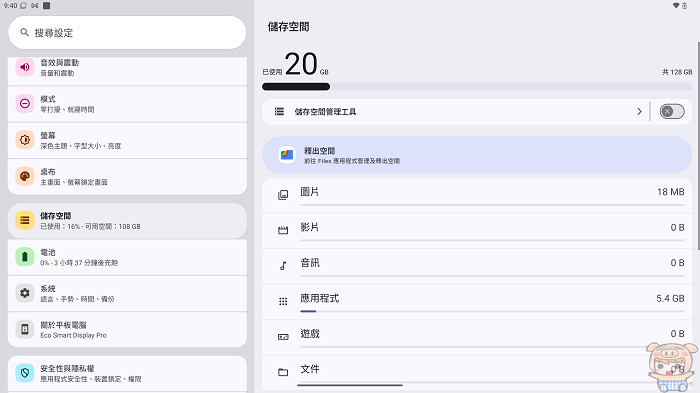
Task: Expand Storage manager with the chevron arrow
Action: pos(639,111)
